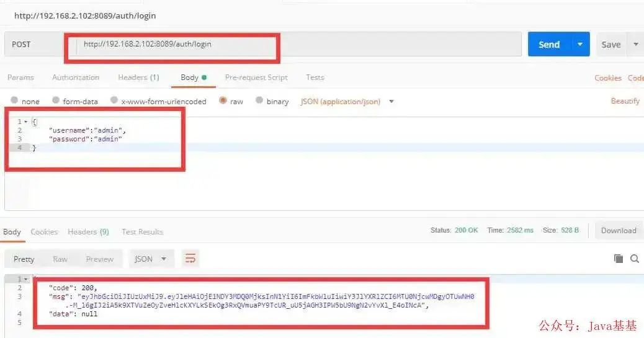Viewport: 644px width, 338px height.
Task: Open the Save button dropdown arrow
Action: [636, 45]
